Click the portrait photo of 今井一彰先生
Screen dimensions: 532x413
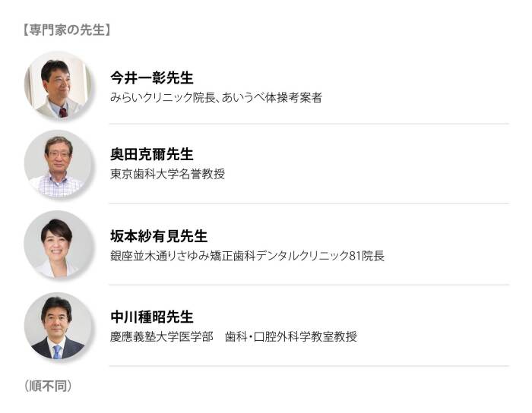point(58,85)
